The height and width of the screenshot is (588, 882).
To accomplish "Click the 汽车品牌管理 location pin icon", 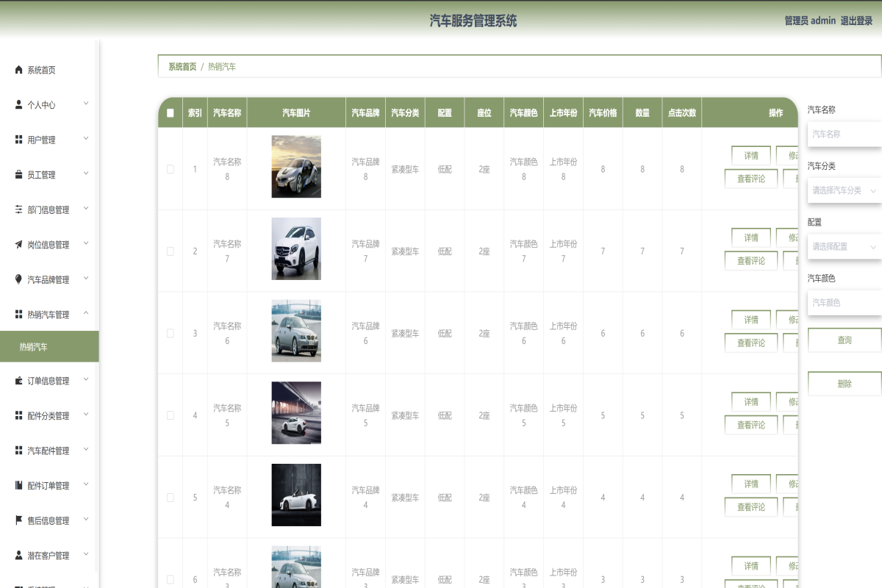I will click(x=17, y=279).
